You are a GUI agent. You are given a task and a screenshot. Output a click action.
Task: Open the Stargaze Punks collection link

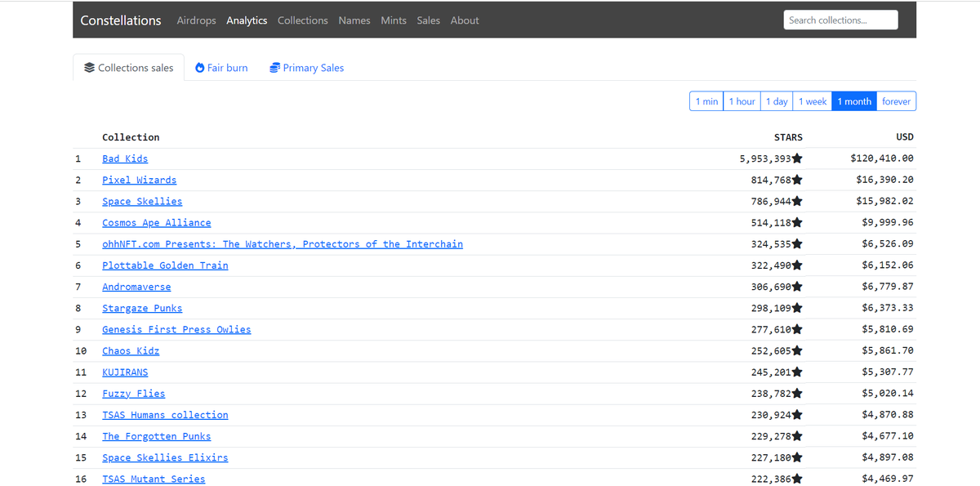(x=142, y=308)
